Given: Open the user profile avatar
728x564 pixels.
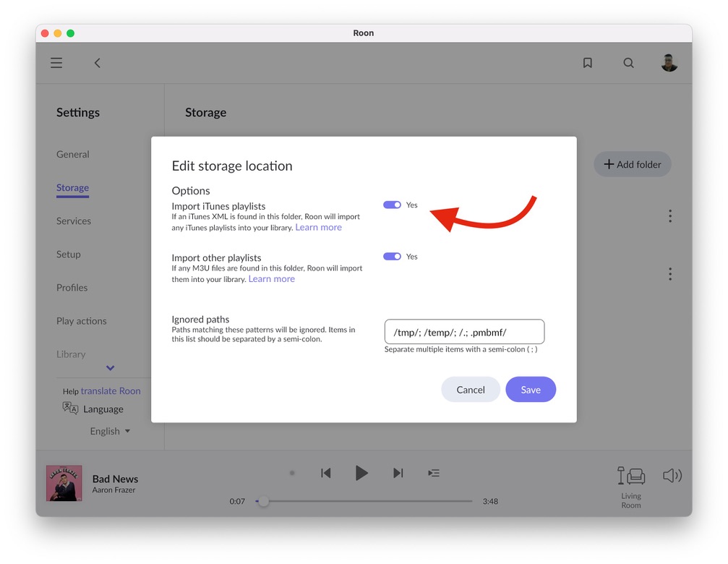Looking at the screenshot, I should click(669, 63).
